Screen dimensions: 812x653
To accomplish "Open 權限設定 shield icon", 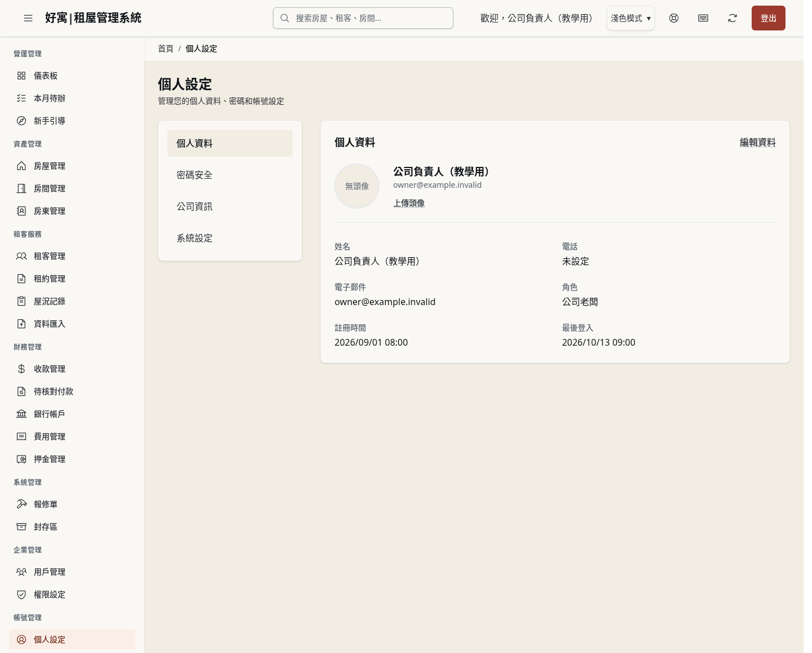I will tap(21, 594).
